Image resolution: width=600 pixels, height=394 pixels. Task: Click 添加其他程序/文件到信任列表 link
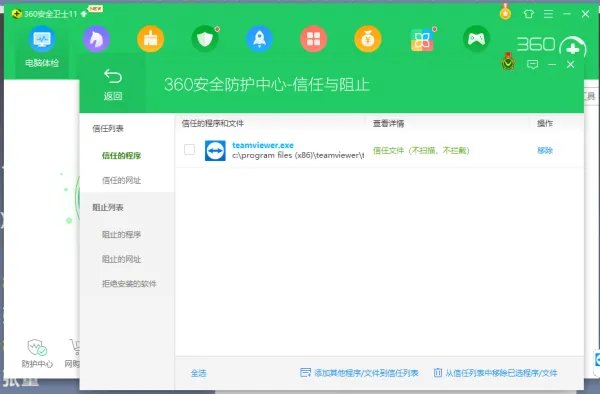coord(359,373)
